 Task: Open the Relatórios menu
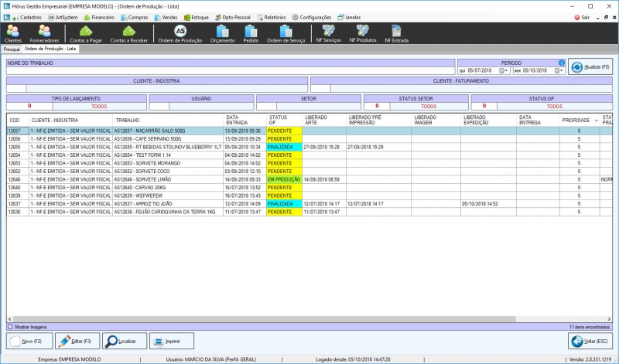(x=272, y=17)
